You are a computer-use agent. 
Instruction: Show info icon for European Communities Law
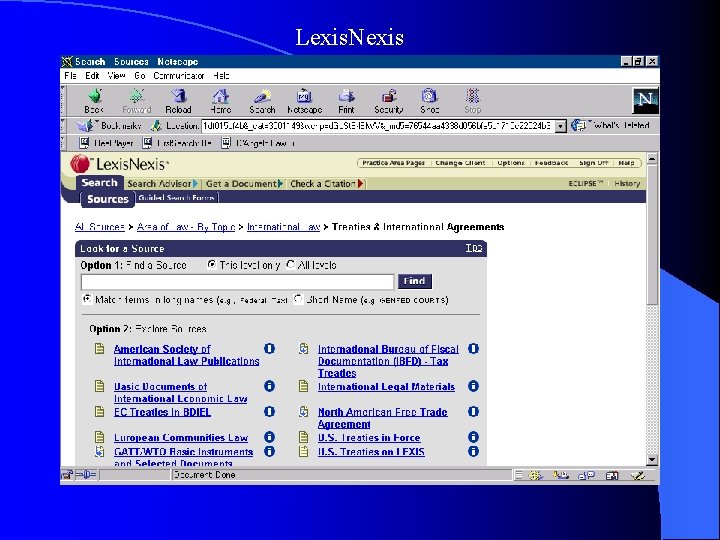tap(270, 437)
